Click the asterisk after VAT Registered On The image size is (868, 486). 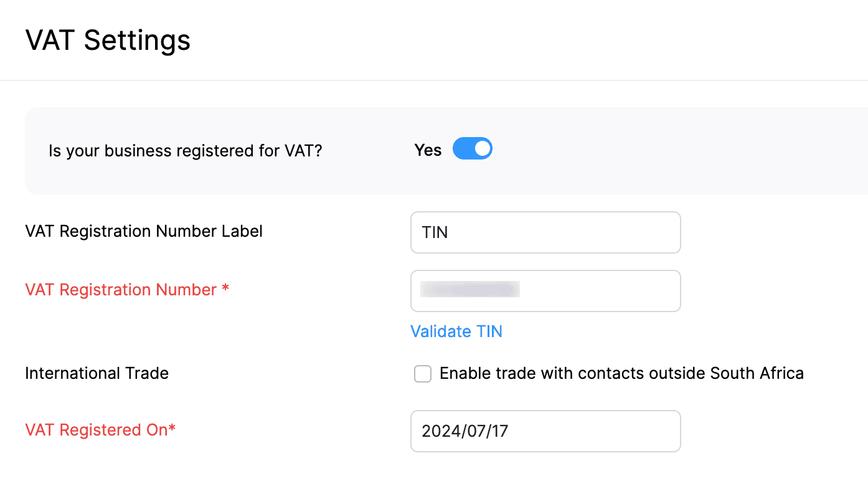(172, 429)
